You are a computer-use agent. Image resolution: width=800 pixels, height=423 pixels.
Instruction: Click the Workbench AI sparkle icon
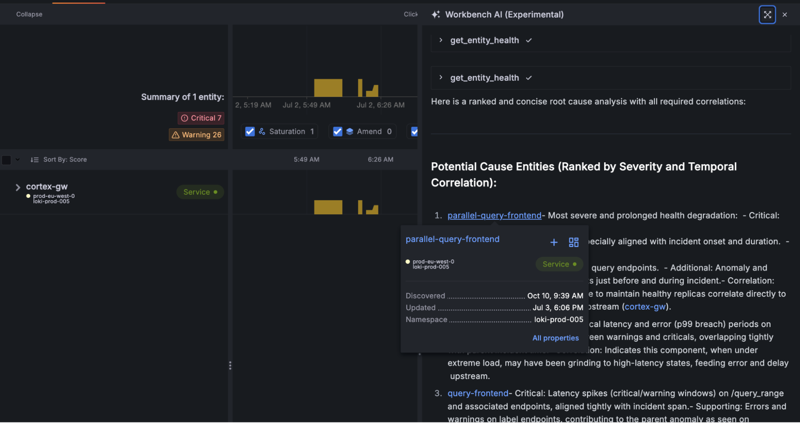click(435, 15)
